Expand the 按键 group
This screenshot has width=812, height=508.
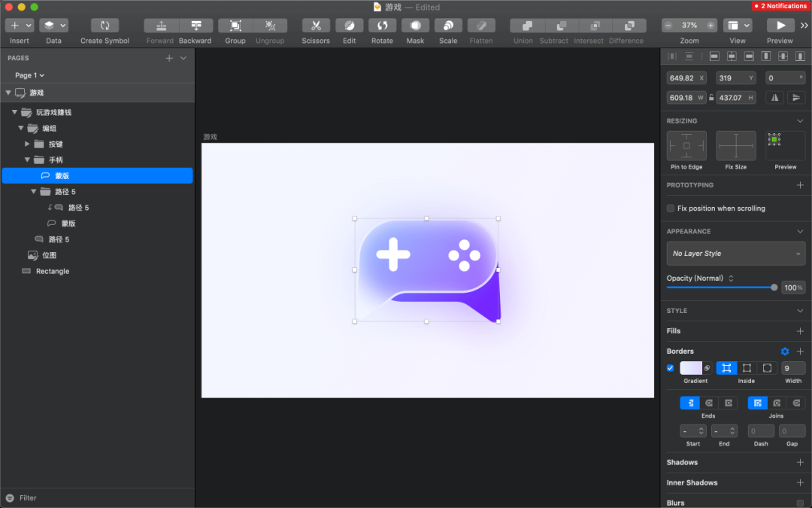pos(27,144)
